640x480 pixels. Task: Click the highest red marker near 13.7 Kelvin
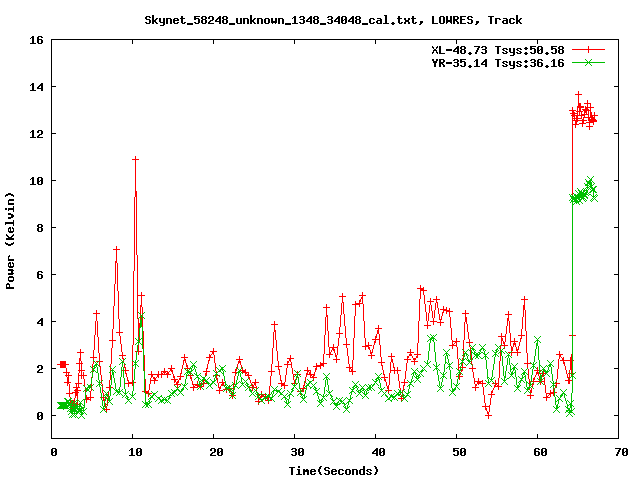(578, 95)
